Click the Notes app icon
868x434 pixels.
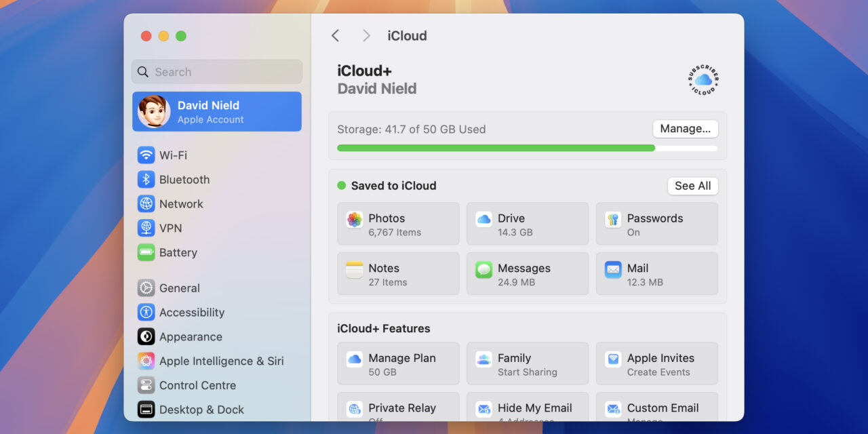[354, 270]
